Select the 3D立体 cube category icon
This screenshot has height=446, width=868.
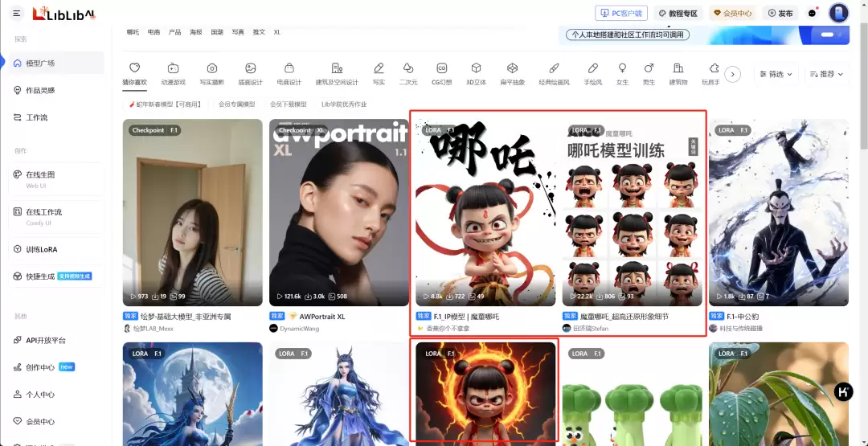(476, 74)
